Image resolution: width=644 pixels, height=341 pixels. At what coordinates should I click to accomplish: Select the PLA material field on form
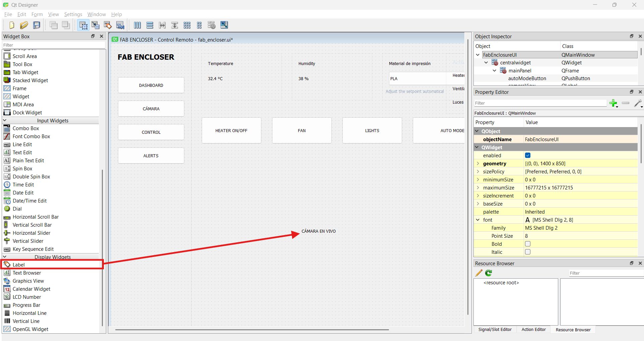pos(417,78)
